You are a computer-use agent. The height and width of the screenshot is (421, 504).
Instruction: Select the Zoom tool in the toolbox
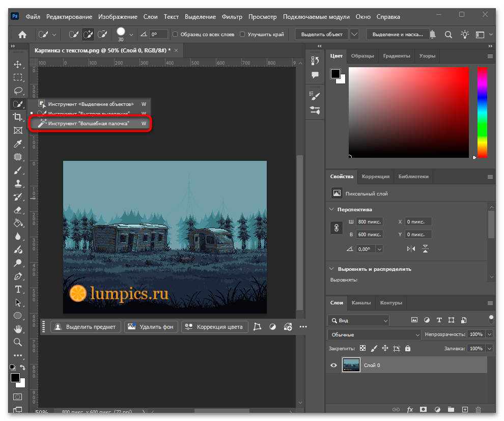point(18,342)
